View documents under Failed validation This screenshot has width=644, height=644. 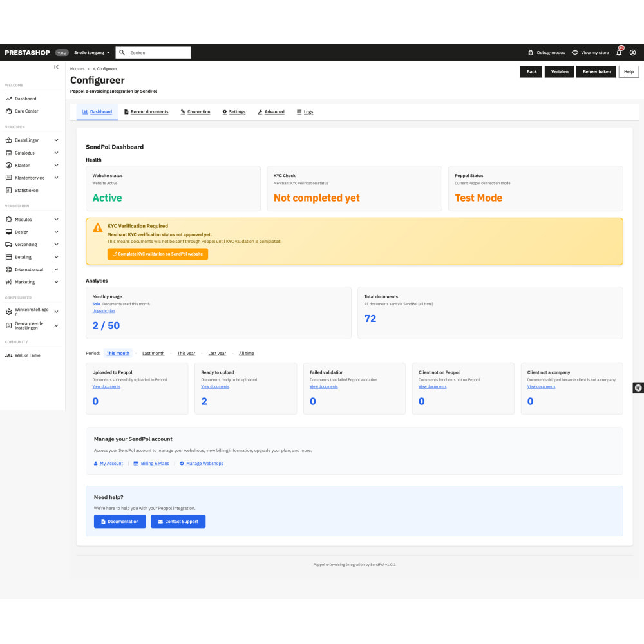(324, 387)
